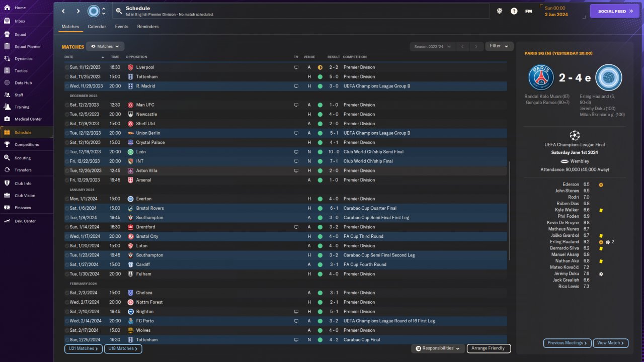Open the Finances section

tap(23, 208)
